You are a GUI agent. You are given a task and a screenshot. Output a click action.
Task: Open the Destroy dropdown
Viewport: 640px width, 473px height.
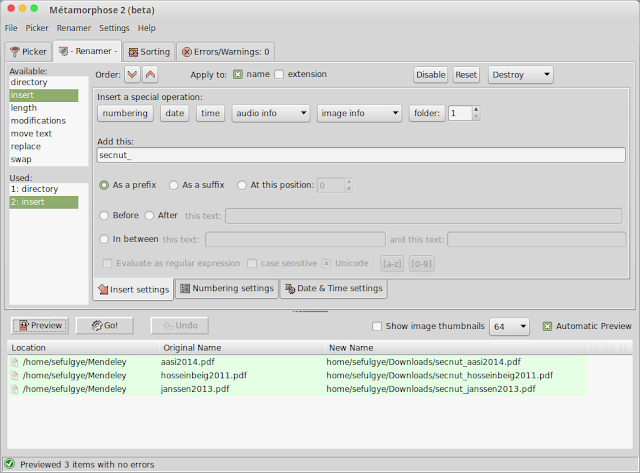[x=521, y=75]
